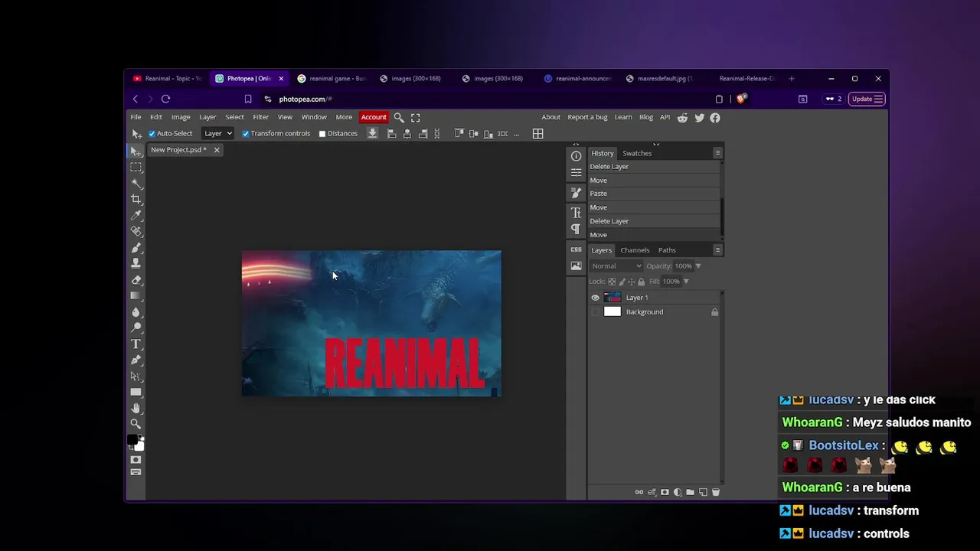Select the Hand tool
Screen dimensions: 980x551
(x=136, y=408)
